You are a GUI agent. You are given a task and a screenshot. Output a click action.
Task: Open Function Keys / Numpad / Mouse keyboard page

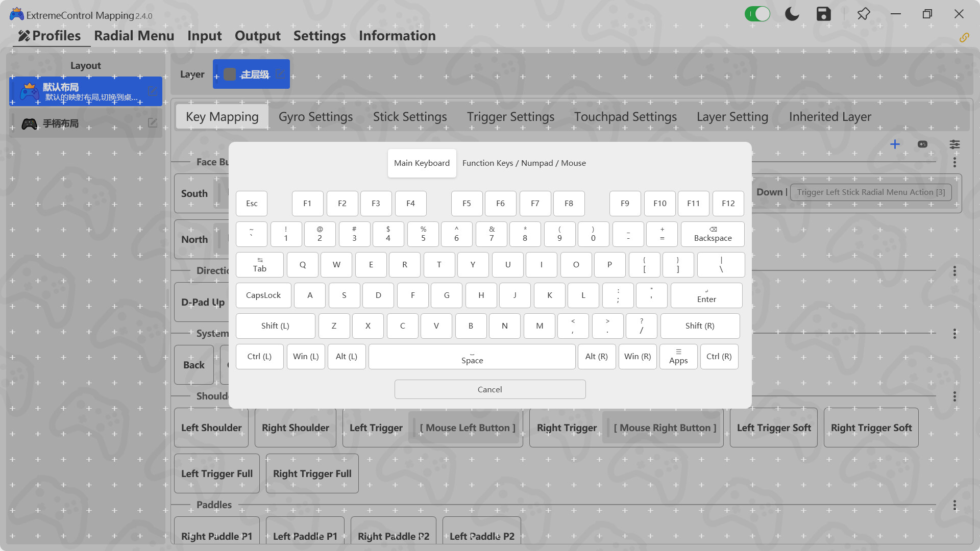point(524,163)
